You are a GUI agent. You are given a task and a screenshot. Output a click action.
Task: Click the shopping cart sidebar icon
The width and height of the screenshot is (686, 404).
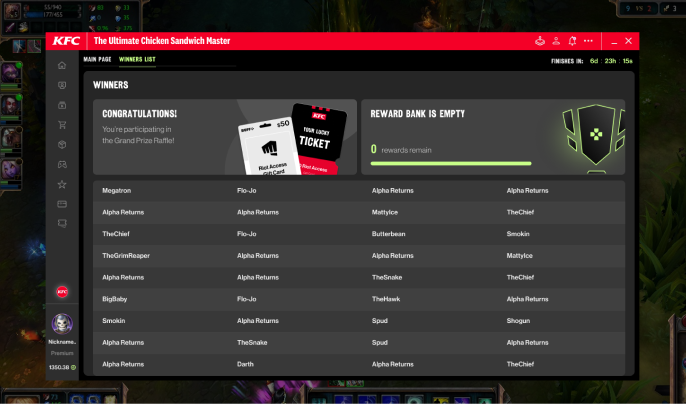[x=62, y=125]
